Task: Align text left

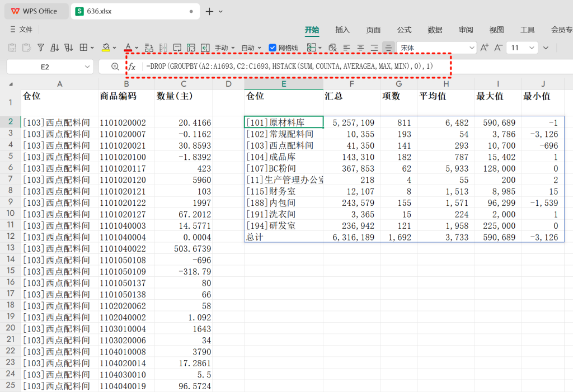Action: [x=346, y=48]
